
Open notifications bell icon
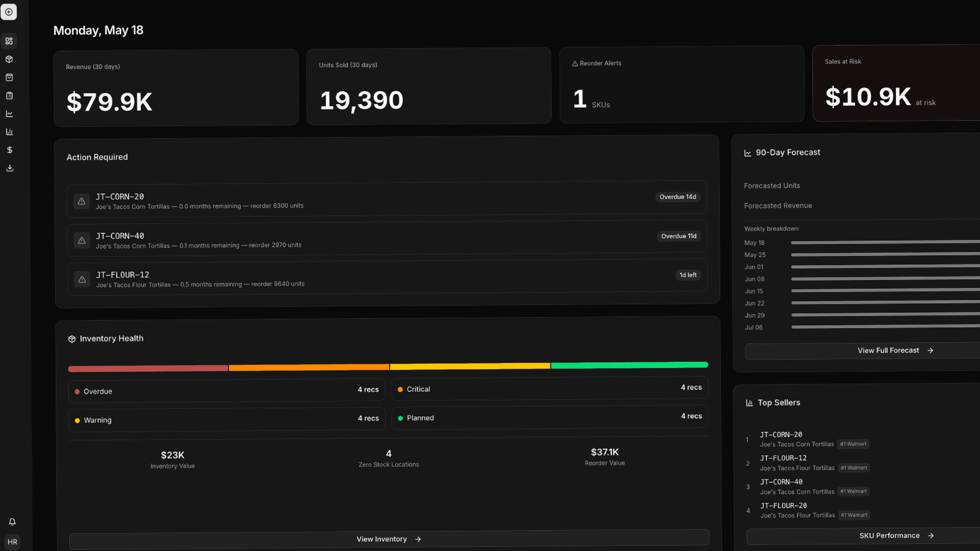pos(12,522)
